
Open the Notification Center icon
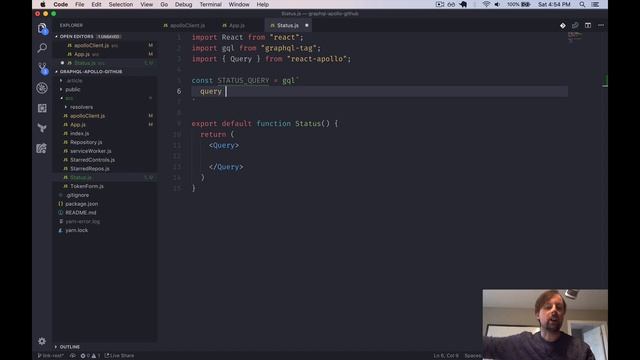coord(596,4)
